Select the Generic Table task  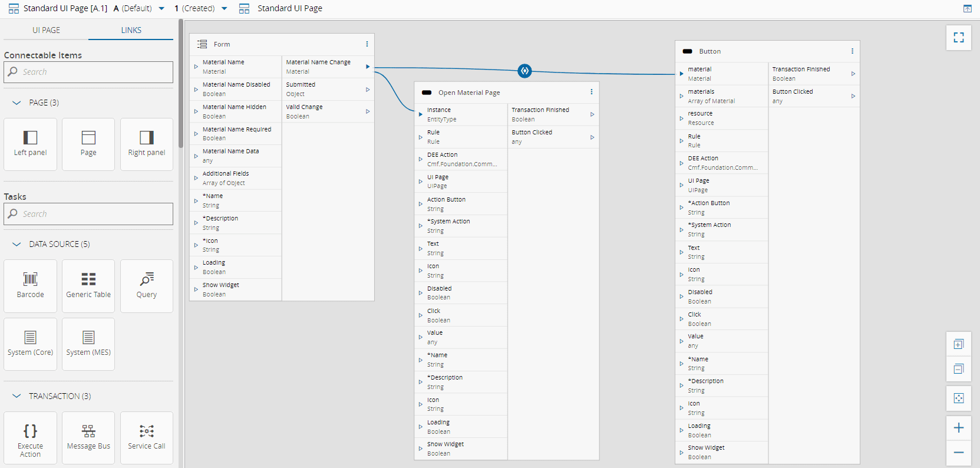(x=88, y=285)
